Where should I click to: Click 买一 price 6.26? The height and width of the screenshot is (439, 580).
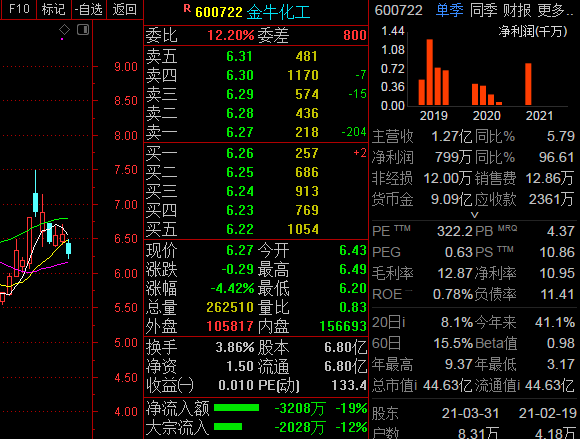coord(240,153)
